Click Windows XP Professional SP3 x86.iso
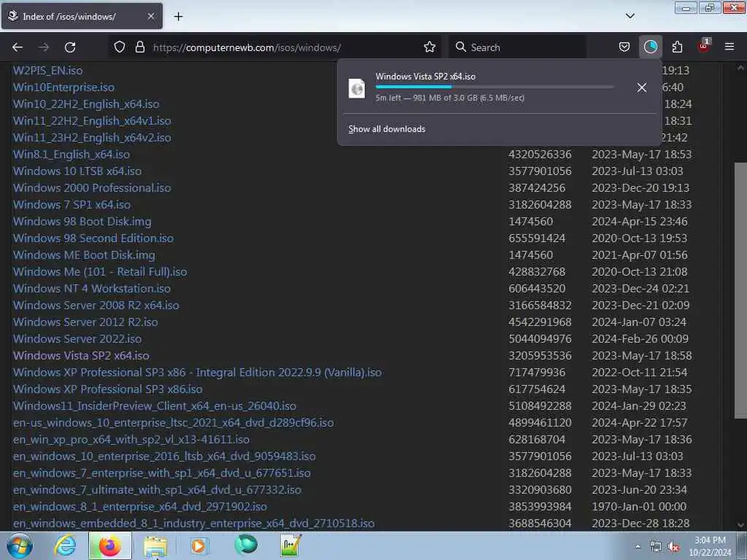 pos(108,389)
